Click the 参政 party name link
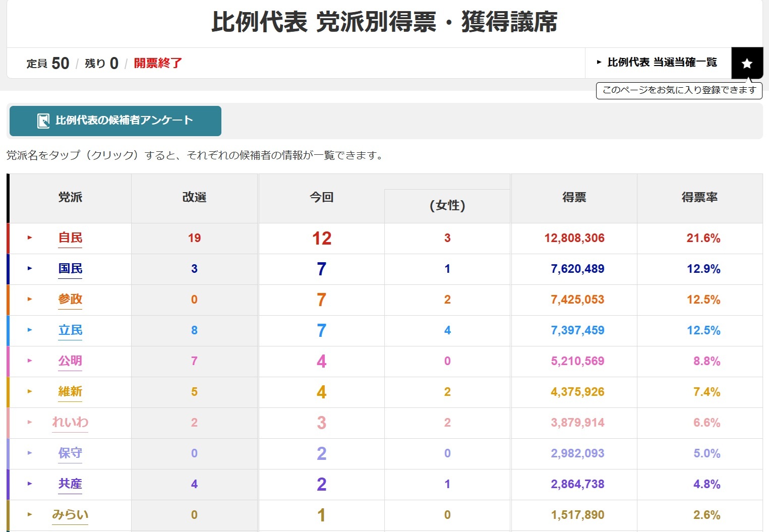Viewport: 769px width, 532px height. (x=70, y=300)
